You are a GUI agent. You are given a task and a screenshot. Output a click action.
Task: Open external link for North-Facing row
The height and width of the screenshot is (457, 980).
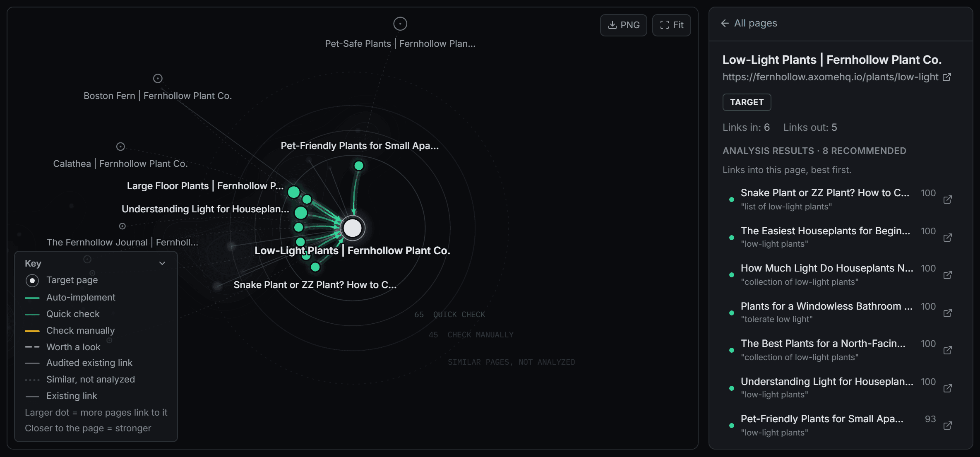point(947,350)
